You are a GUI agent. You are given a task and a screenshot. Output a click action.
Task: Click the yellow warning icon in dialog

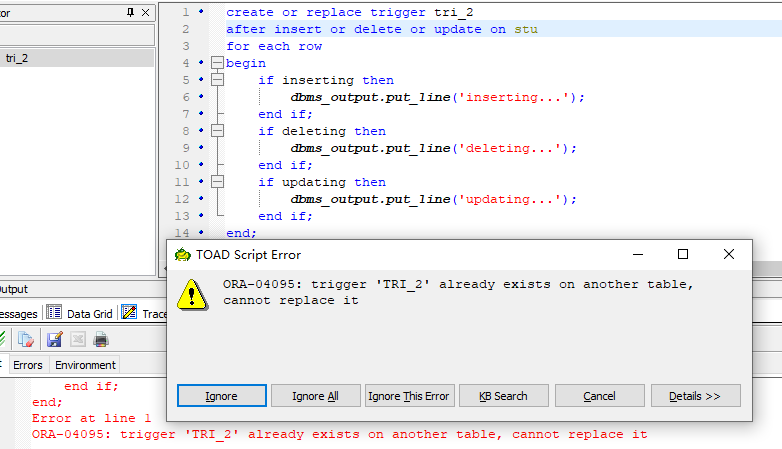click(193, 295)
